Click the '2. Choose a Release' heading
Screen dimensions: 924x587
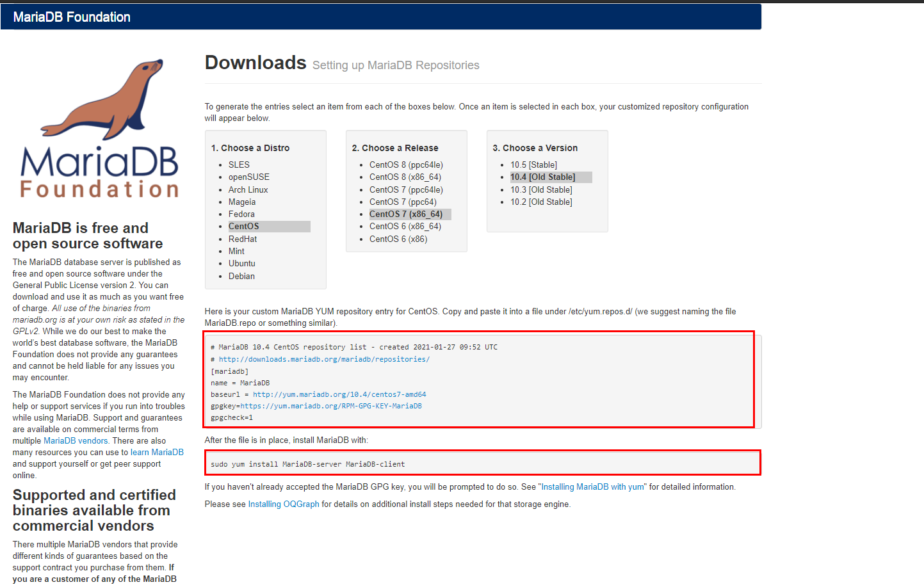(x=395, y=148)
